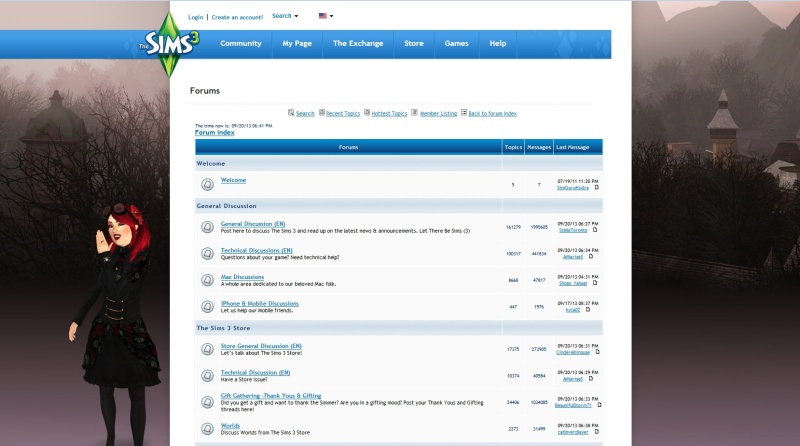Open latest post icon next to StellaToronto
800x446 pixels.
pos(595,230)
